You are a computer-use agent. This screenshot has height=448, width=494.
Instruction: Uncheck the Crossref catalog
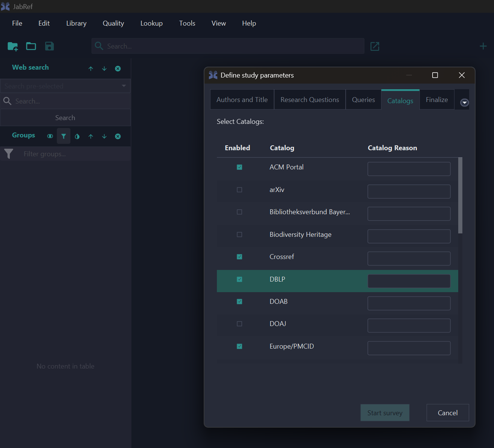[239, 257]
